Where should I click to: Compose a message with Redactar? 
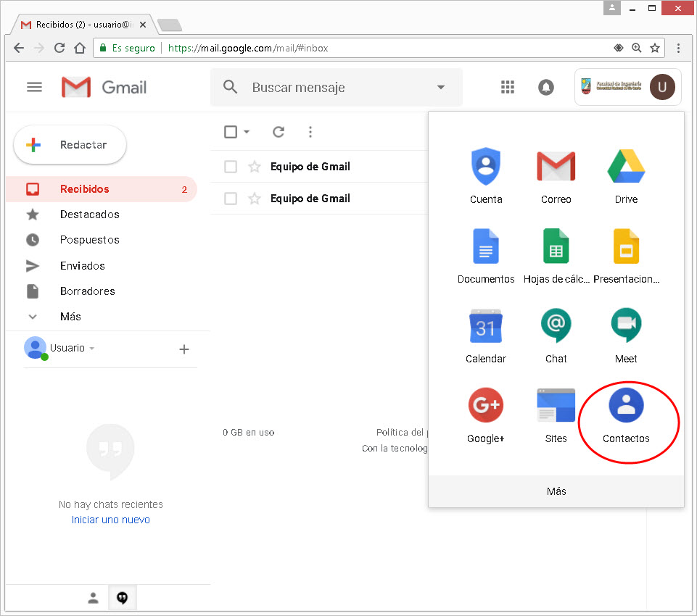[x=70, y=145]
